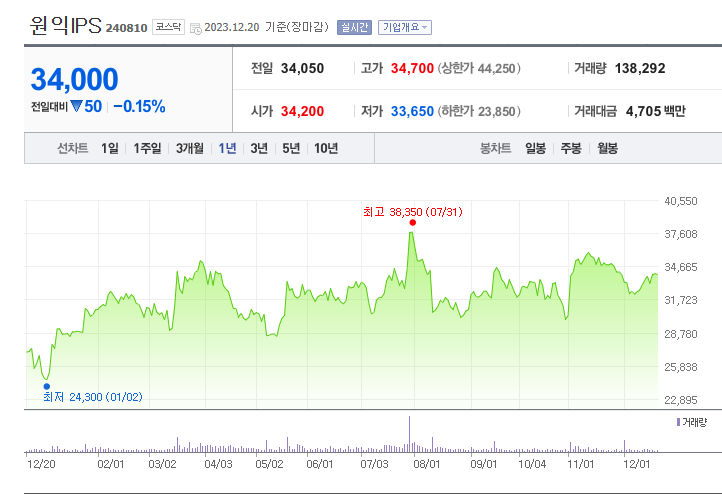Click the 코스닥 market badge
This screenshot has width=722, height=494.
tap(168, 27)
